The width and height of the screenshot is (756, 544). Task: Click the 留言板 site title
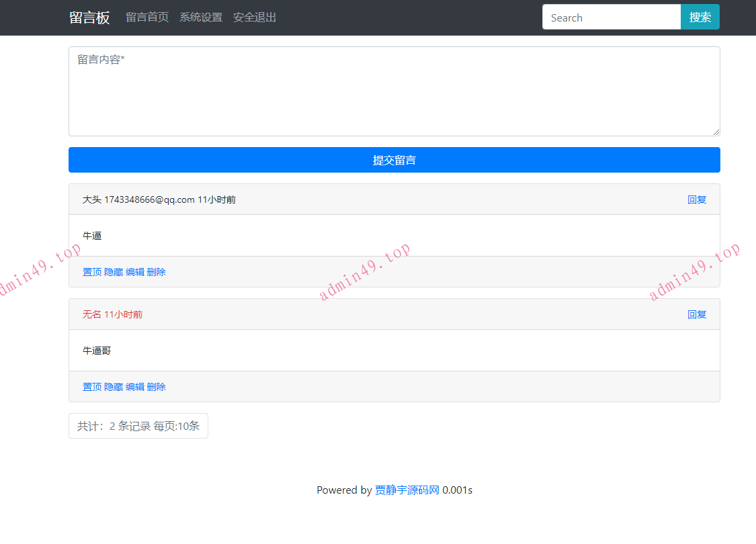click(x=89, y=17)
